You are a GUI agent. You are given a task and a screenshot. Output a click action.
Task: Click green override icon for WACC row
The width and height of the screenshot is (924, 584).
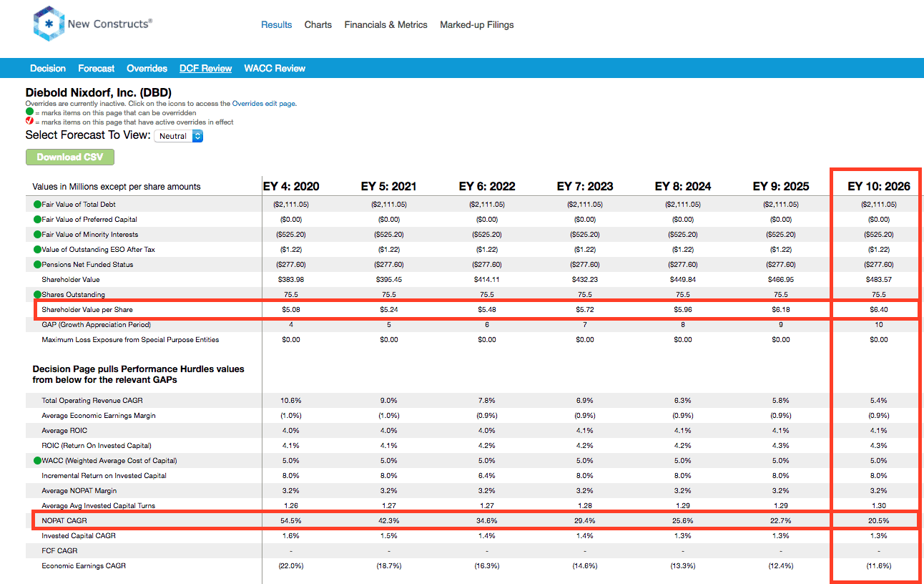(37, 461)
